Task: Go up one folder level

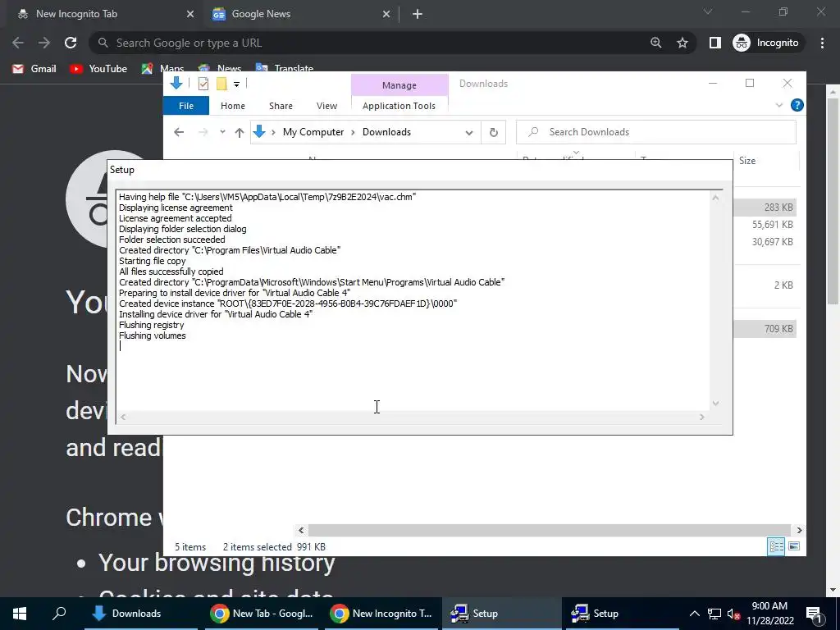Action: [240, 132]
